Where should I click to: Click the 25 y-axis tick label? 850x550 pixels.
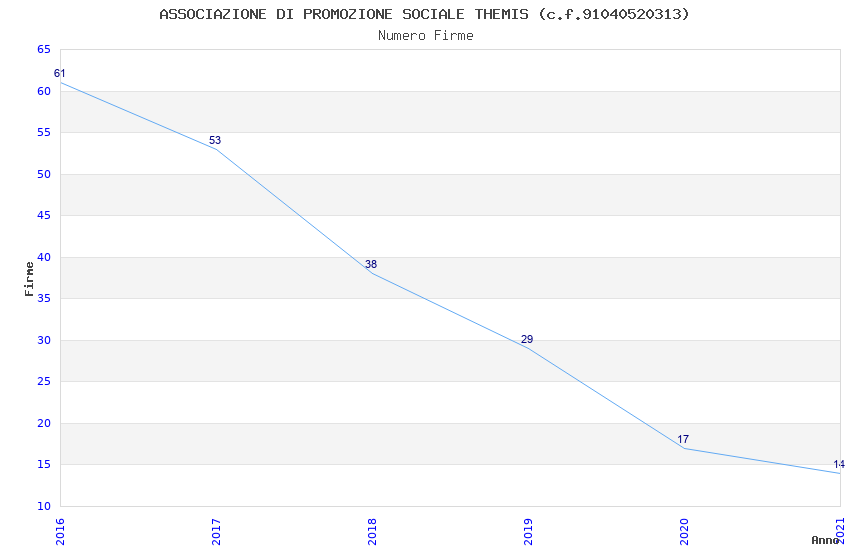click(44, 381)
